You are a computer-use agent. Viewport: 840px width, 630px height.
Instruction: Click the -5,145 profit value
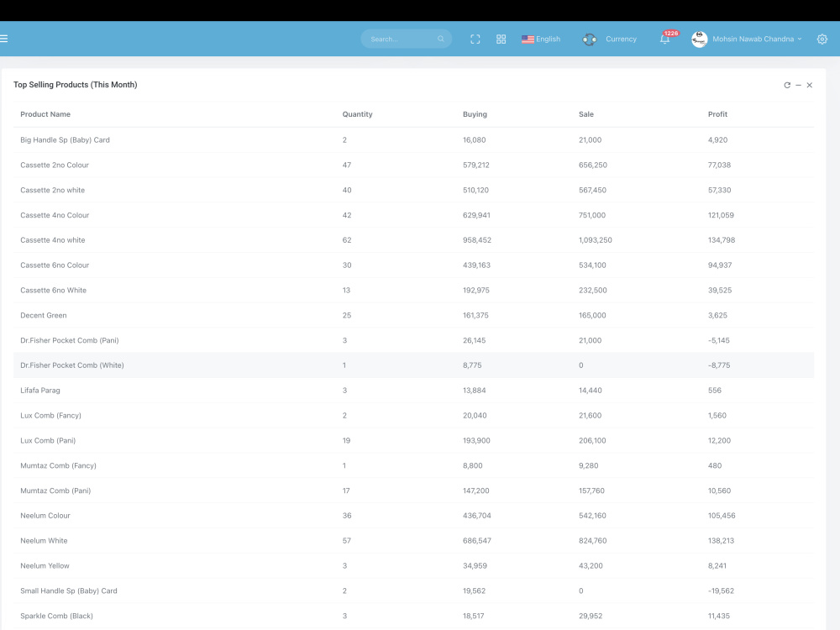point(718,340)
